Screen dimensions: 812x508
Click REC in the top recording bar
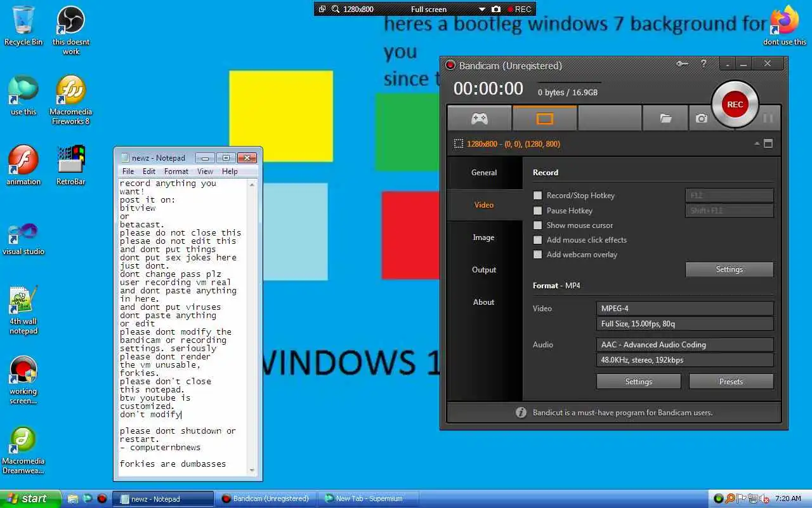(519, 9)
